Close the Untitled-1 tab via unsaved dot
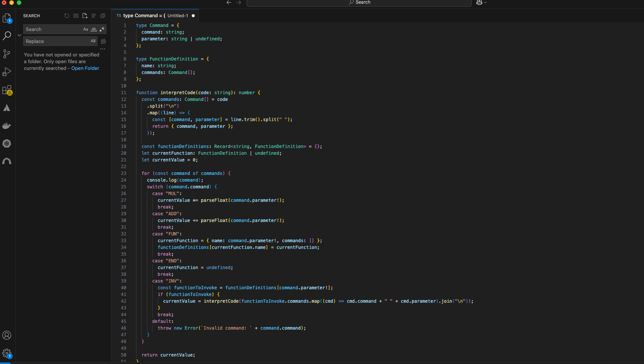The width and height of the screenshot is (644, 364). pyautogui.click(x=193, y=16)
